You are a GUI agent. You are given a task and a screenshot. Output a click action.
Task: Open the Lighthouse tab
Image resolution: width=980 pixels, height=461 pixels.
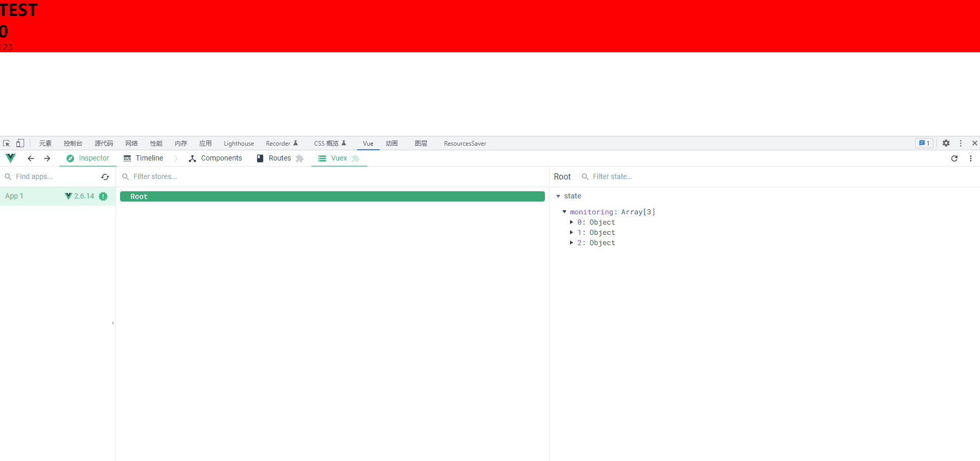(x=239, y=144)
